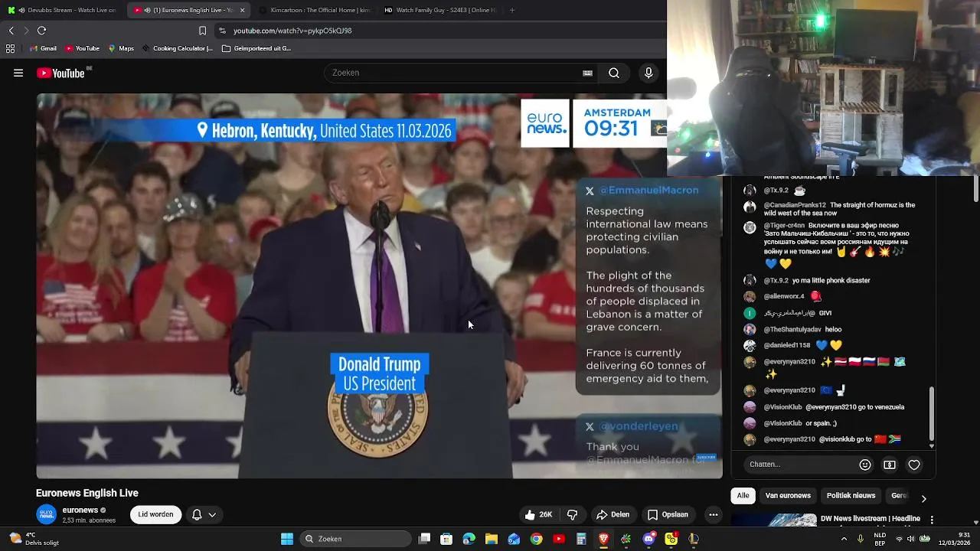
Task: Switch to the Devubbs Stream tab
Action: coord(63,10)
